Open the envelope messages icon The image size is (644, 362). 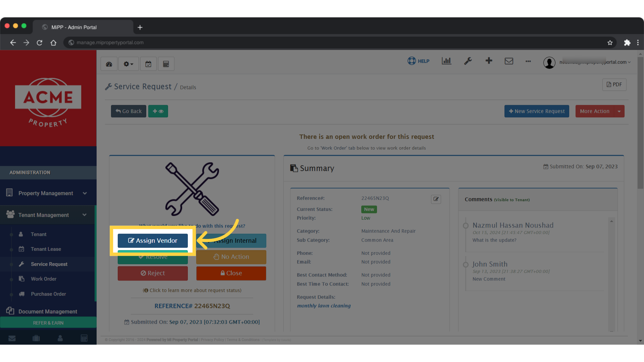click(509, 61)
